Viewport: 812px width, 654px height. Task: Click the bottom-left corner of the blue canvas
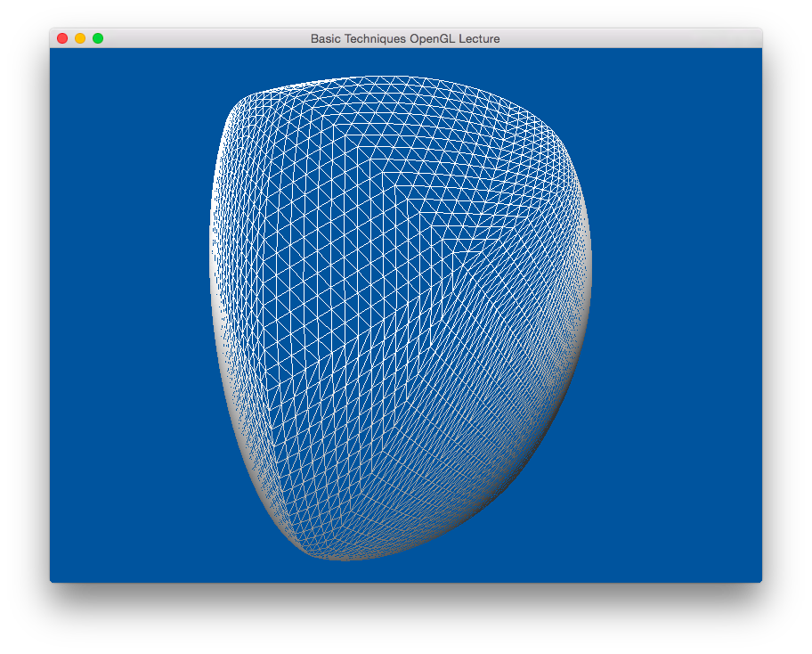[53, 578]
